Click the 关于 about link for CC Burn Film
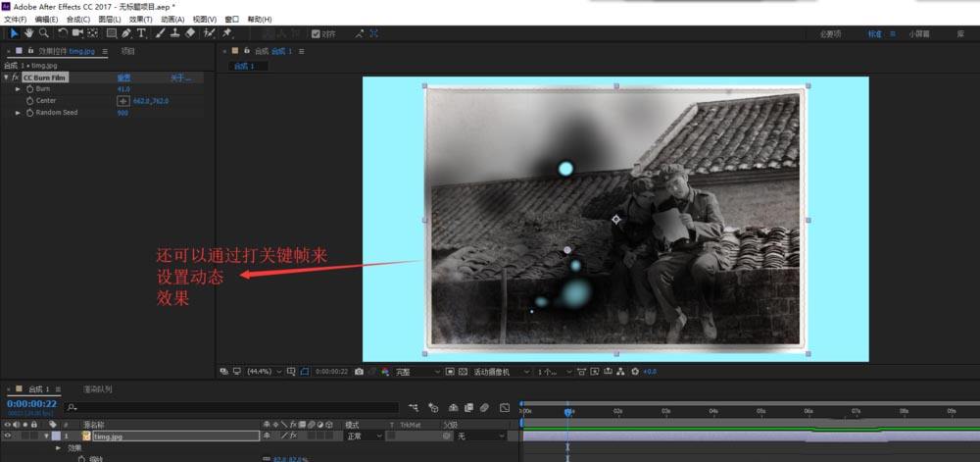Viewport: 980px width, 462px height. click(180, 78)
